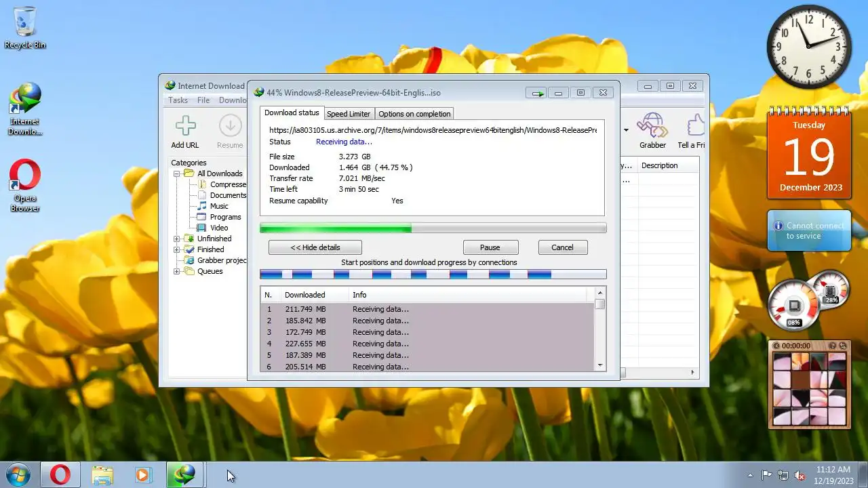Click puzzle gadget timer pause icon

(x=776, y=346)
